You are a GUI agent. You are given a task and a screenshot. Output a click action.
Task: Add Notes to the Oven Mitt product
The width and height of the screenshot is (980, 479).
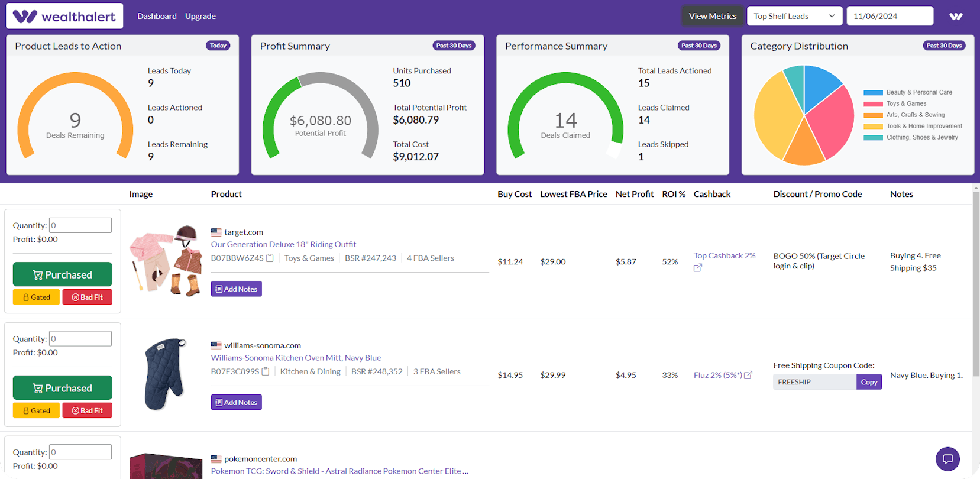click(237, 402)
